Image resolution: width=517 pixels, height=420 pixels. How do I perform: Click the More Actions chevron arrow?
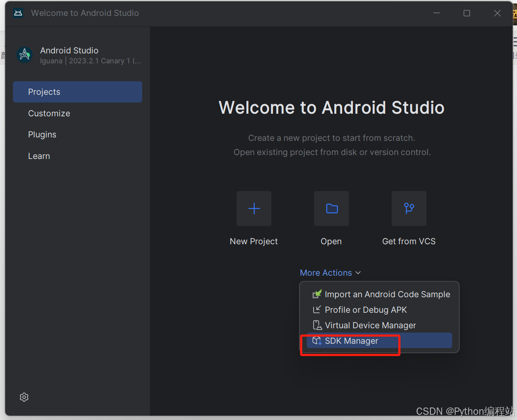point(358,273)
